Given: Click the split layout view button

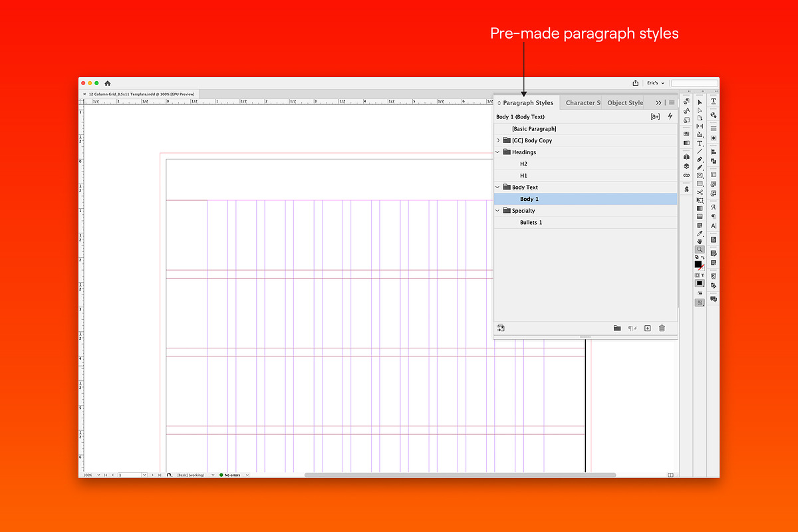Looking at the screenshot, I should point(670,475).
